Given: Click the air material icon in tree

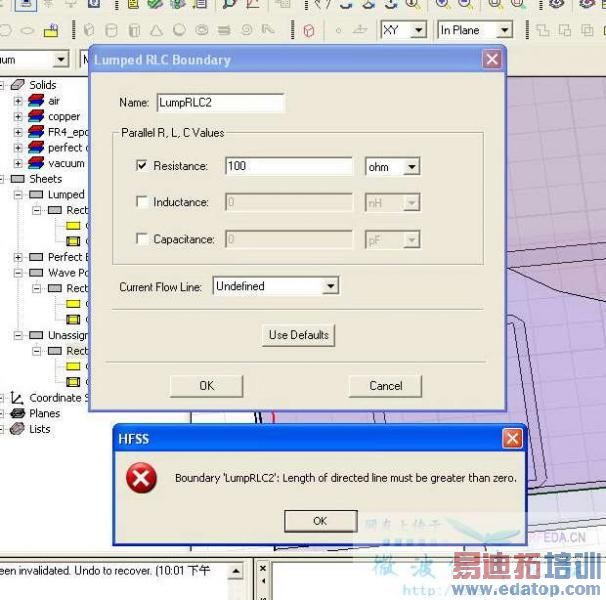Looking at the screenshot, I should (x=36, y=101).
